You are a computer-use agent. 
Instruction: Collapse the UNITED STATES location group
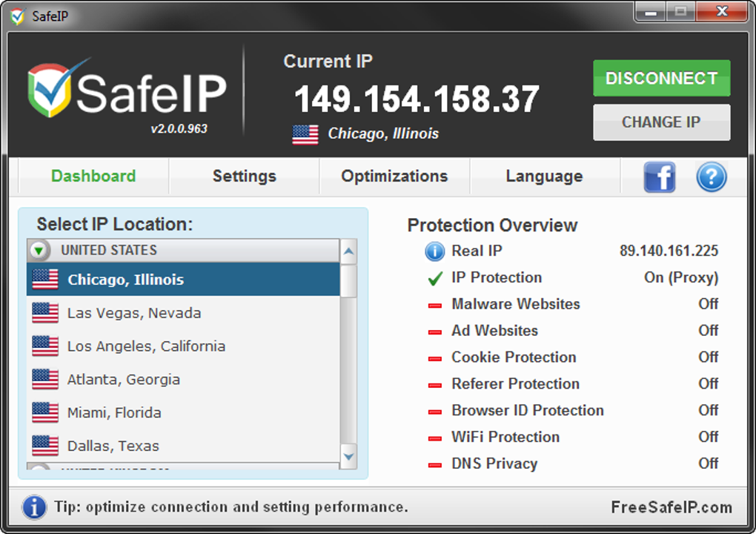[39, 250]
